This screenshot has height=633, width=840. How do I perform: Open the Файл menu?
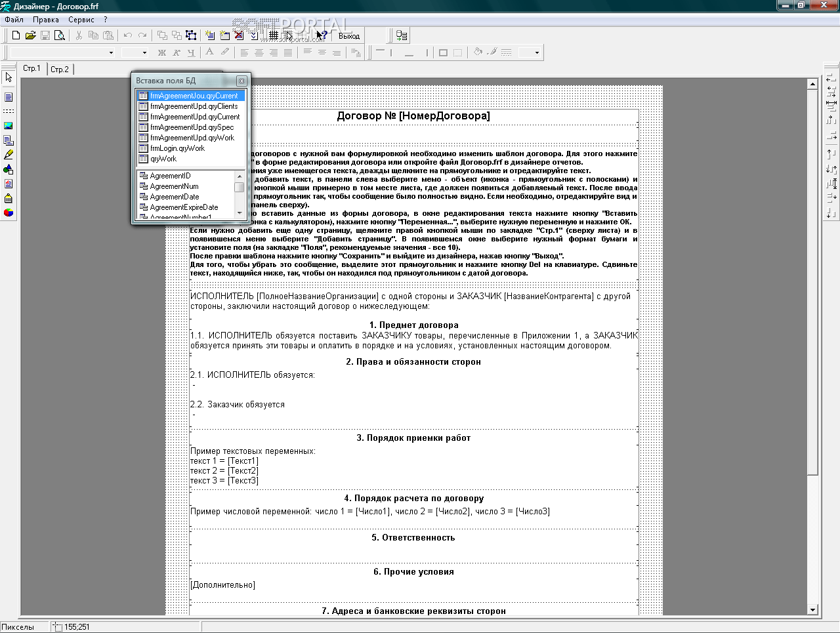click(14, 20)
